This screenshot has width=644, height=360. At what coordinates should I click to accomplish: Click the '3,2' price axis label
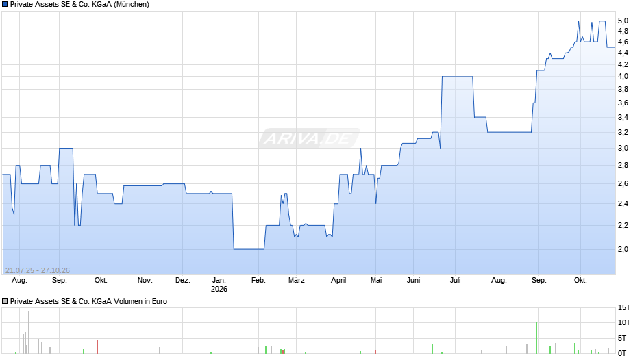(623, 133)
